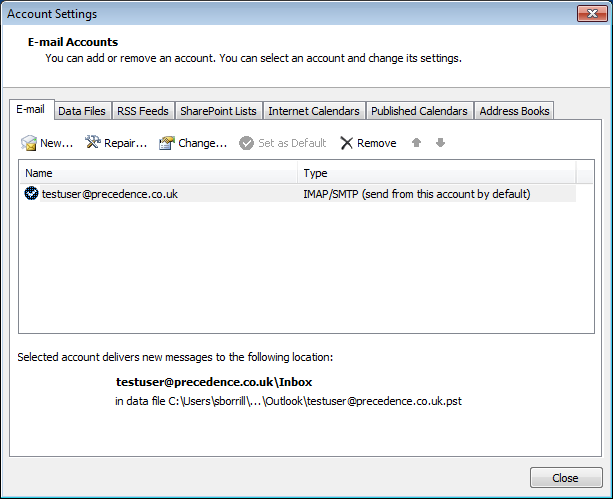Click the Close button at bottom
Viewport: 613px width, 499px height.
[x=565, y=478]
